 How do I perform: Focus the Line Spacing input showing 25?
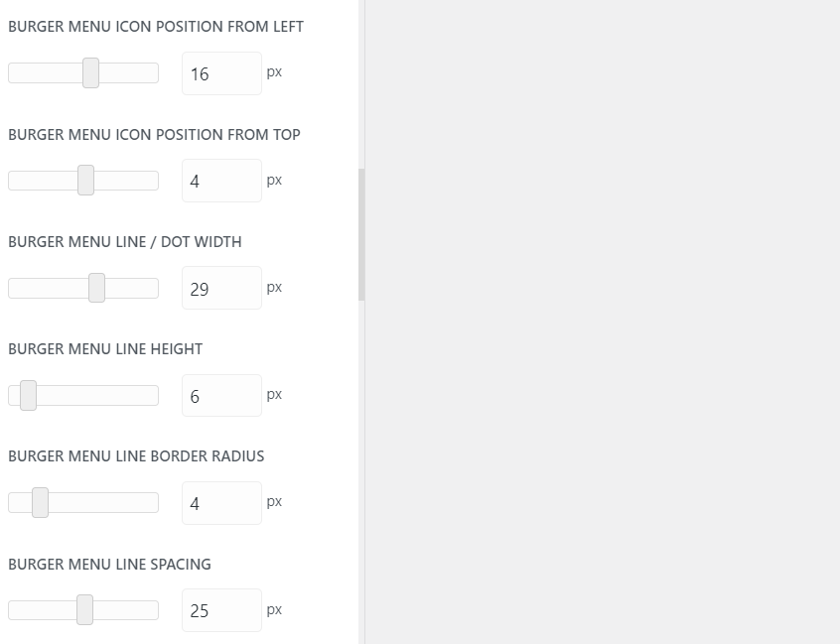tap(221, 610)
